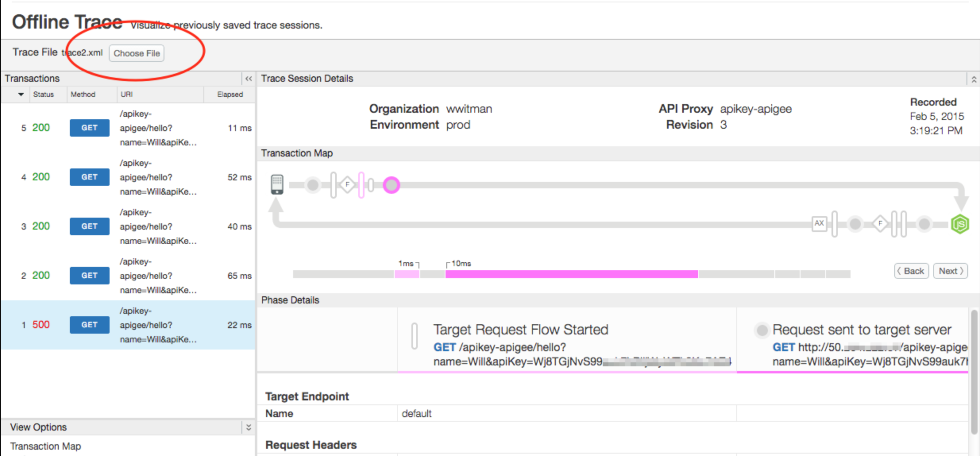Click the double chevron collapse panel icon
980x456 pixels.
point(249,78)
